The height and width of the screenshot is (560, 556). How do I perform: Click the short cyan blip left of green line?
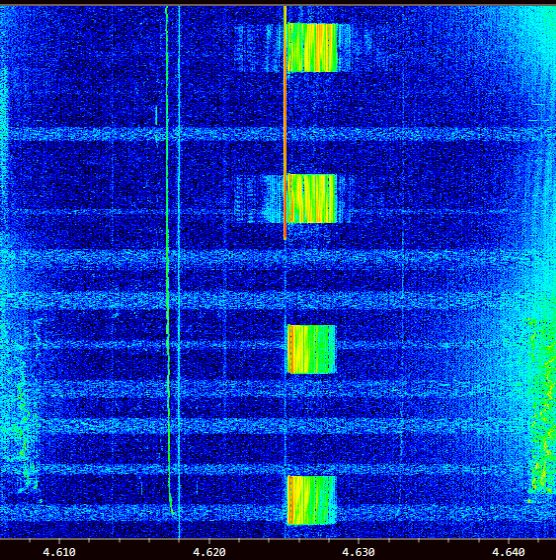[x=156, y=115]
